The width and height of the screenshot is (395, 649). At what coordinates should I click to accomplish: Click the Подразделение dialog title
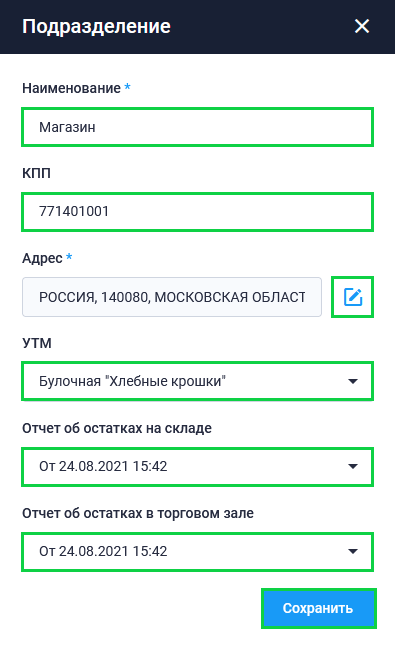[96, 26]
